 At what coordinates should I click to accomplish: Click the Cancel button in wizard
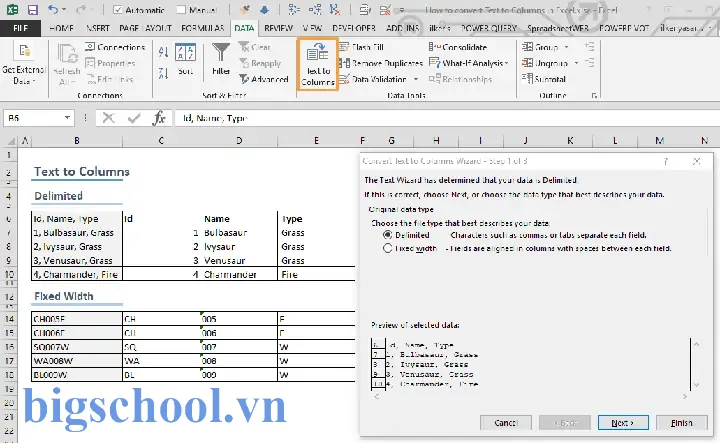click(x=506, y=423)
